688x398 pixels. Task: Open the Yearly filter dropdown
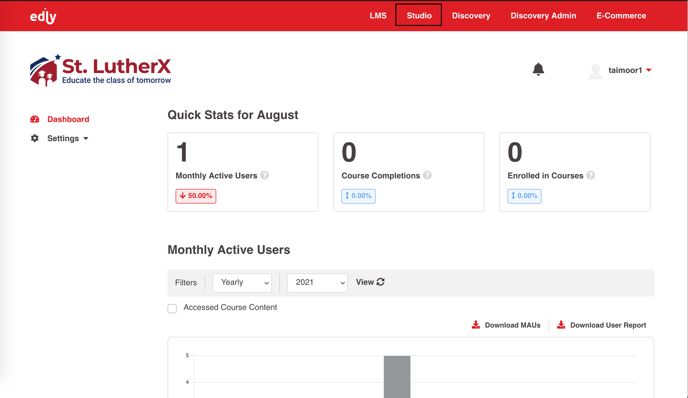tap(242, 283)
